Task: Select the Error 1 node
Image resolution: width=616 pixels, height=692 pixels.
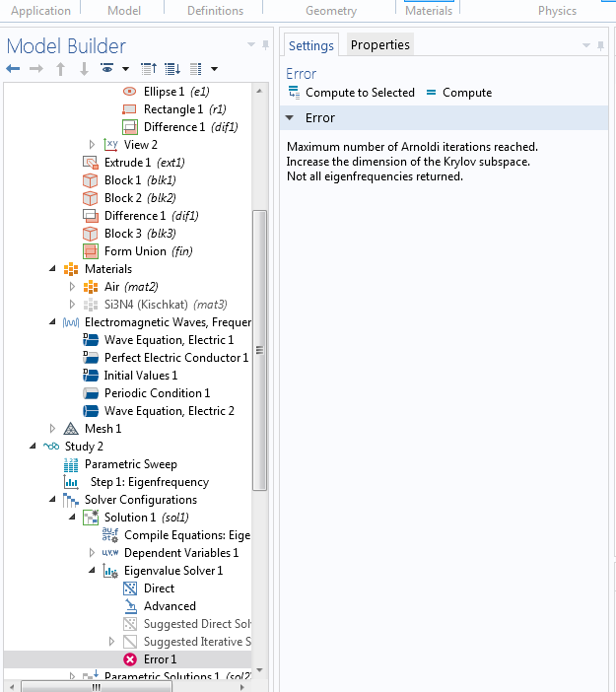Action: [160, 659]
